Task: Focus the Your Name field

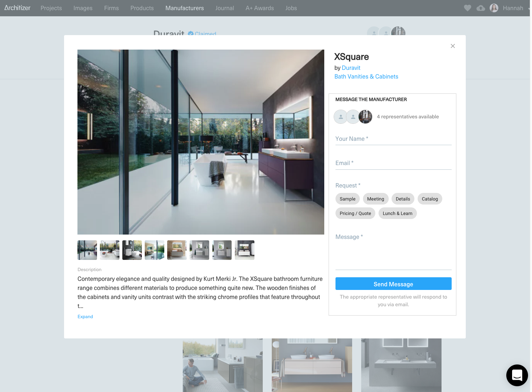Action: click(393, 139)
